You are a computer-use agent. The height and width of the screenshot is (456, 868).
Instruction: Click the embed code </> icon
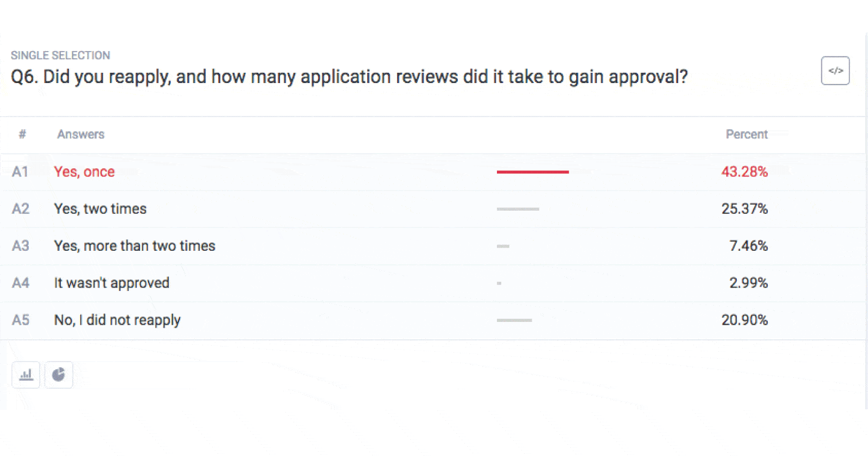point(835,71)
